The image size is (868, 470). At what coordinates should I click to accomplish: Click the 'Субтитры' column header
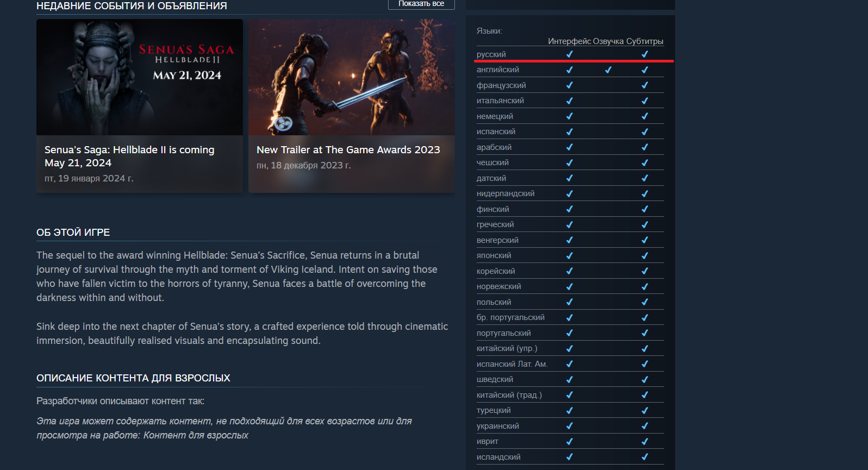coord(645,41)
